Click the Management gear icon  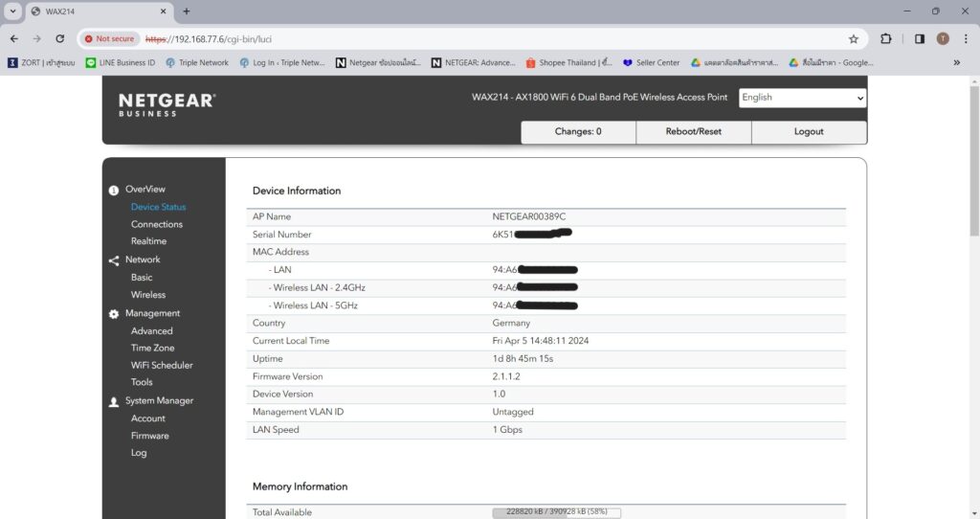click(x=113, y=314)
